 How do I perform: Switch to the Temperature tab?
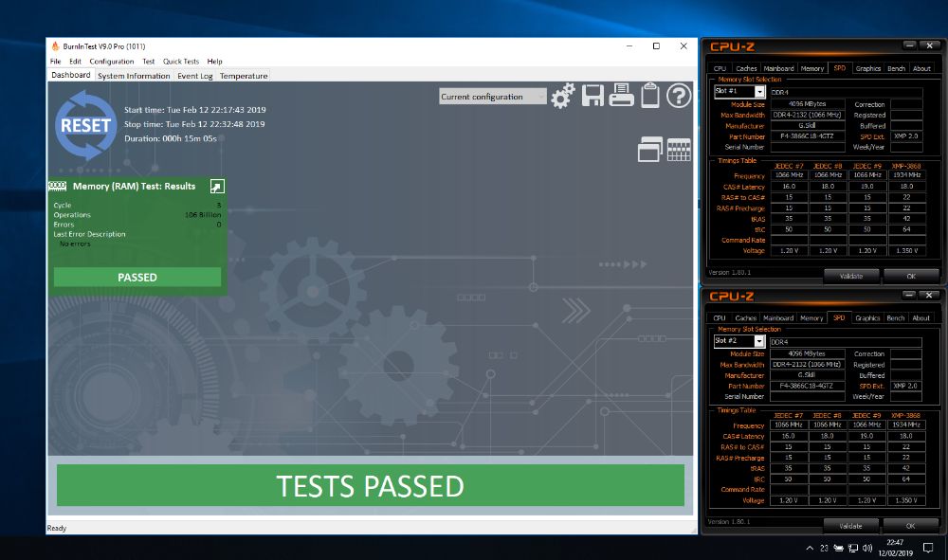[244, 76]
